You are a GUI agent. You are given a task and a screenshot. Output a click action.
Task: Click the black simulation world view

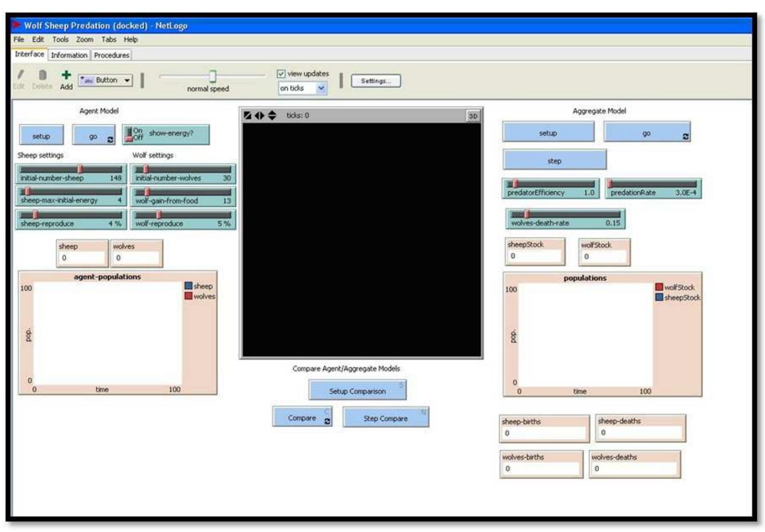point(362,239)
